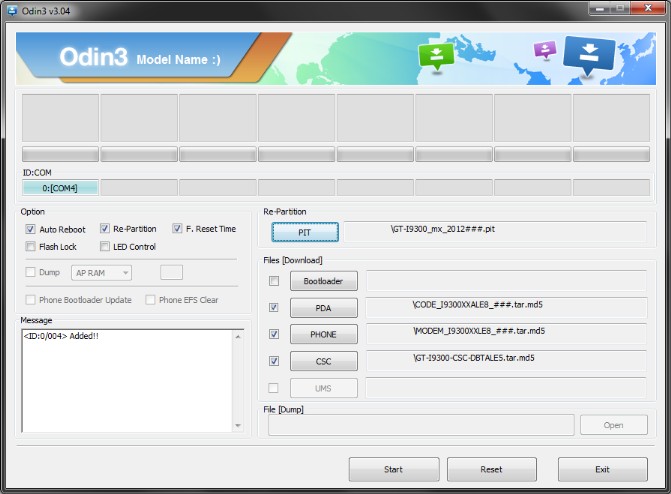Enable the LED Control checkbox

pos(105,247)
